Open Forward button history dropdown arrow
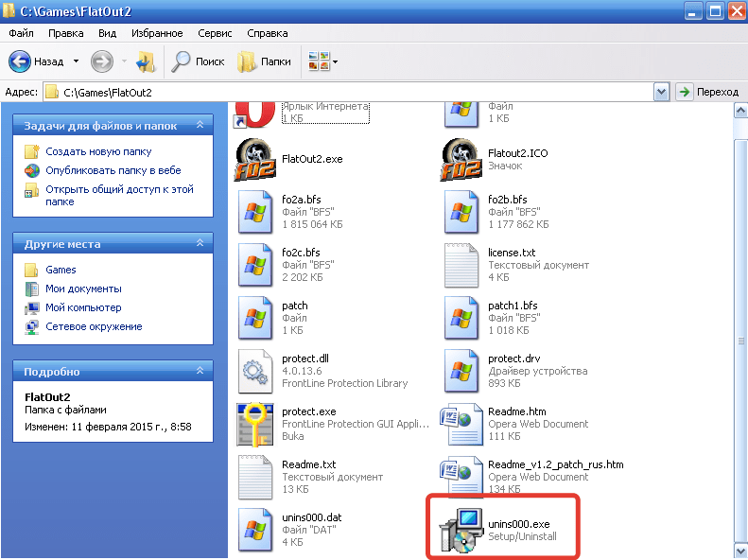 click(124, 61)
